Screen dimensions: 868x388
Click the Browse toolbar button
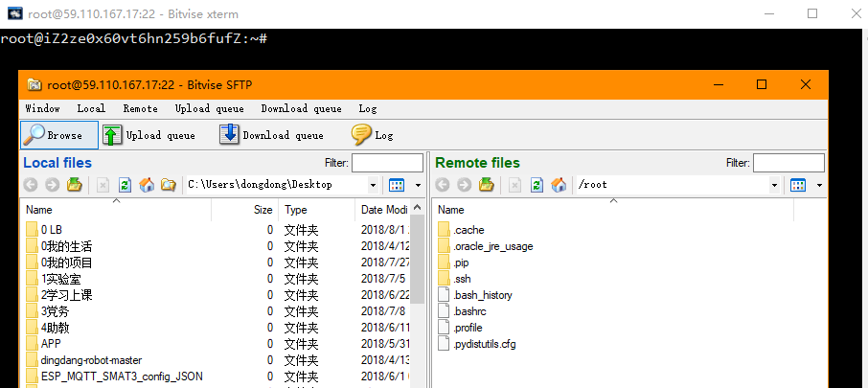tap(59, 135)
